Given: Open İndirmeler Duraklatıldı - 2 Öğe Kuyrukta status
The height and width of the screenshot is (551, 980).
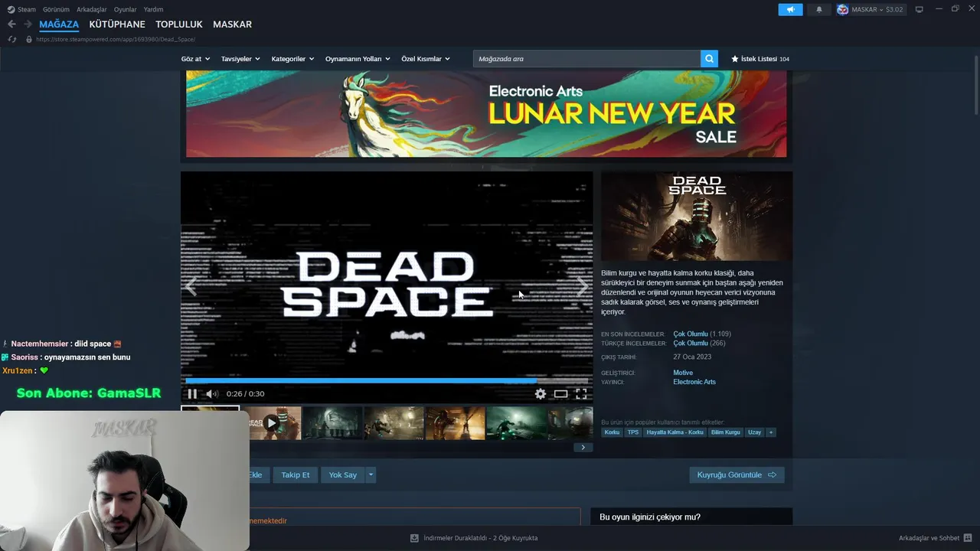Looking at the screenshot, I should coord(481,538).
